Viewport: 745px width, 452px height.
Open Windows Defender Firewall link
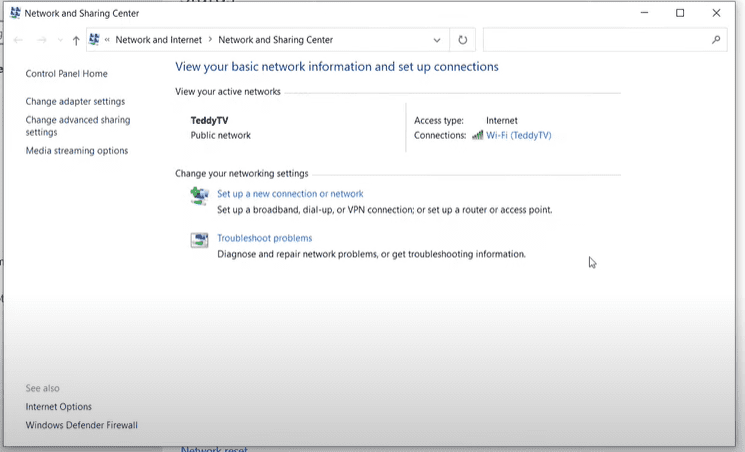[81, 425]
